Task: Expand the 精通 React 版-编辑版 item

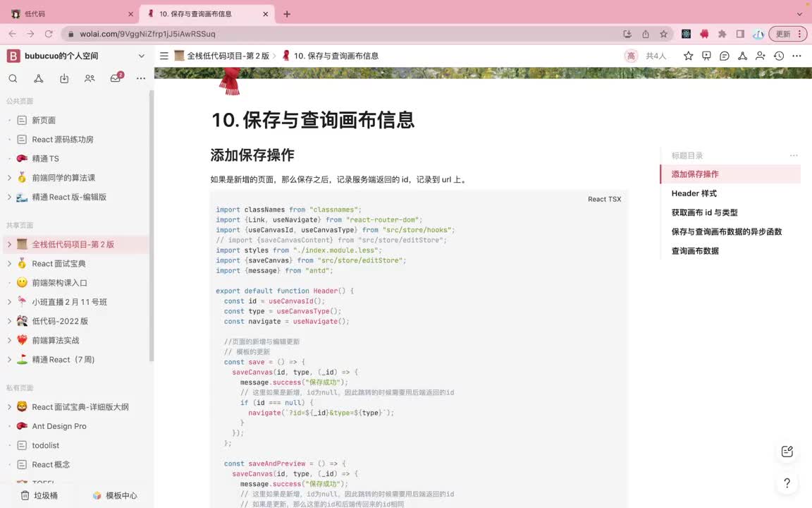Action: click(x=9, y=197)
